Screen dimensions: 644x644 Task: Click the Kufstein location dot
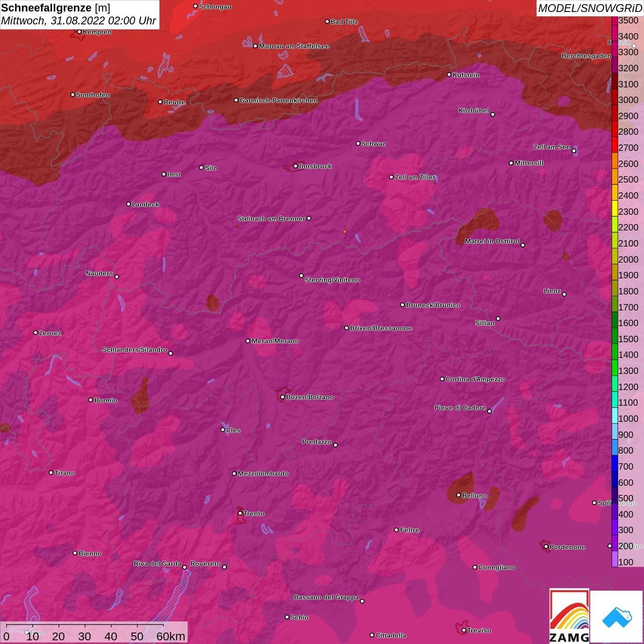tap(449, 75)
